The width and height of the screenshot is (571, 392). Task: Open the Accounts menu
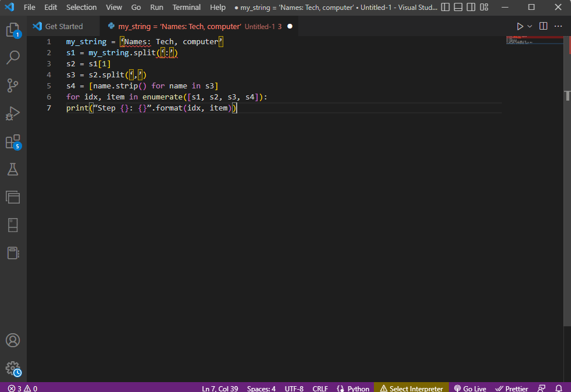point(13,340)
